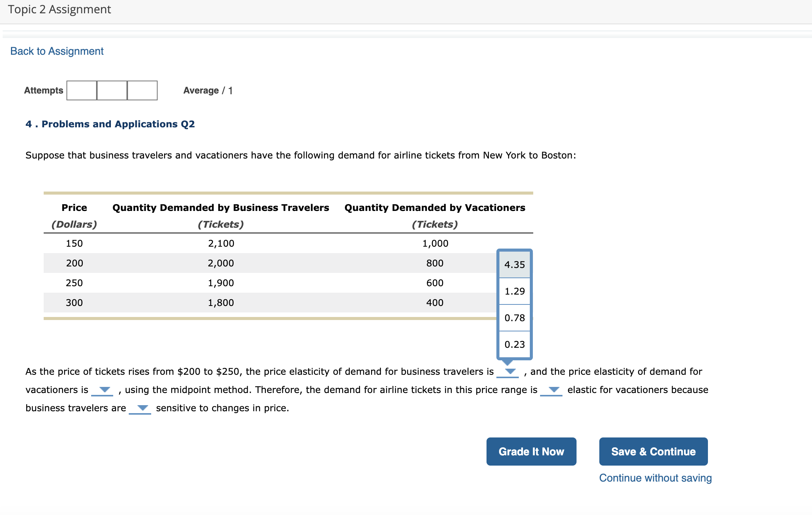Select 0.78 in the dropdown list
The height and width of the screenshot is (515, 812).
click(x=514, y=317)
